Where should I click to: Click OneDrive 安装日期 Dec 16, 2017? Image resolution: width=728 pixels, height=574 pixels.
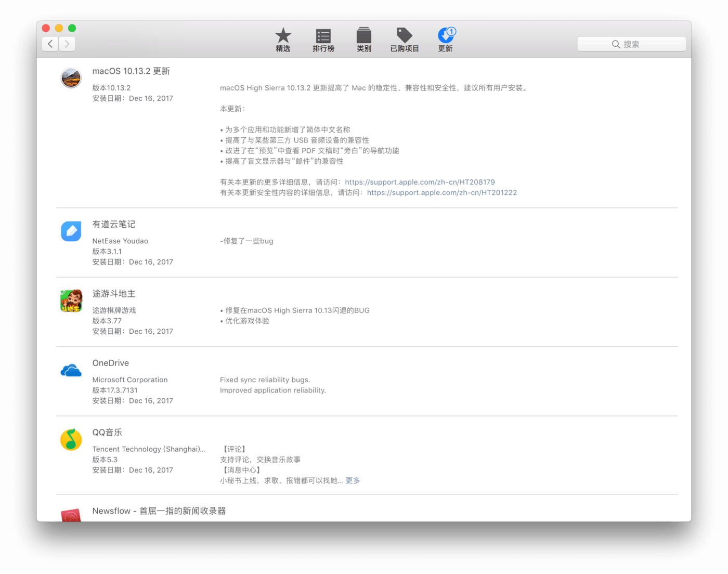133,401
